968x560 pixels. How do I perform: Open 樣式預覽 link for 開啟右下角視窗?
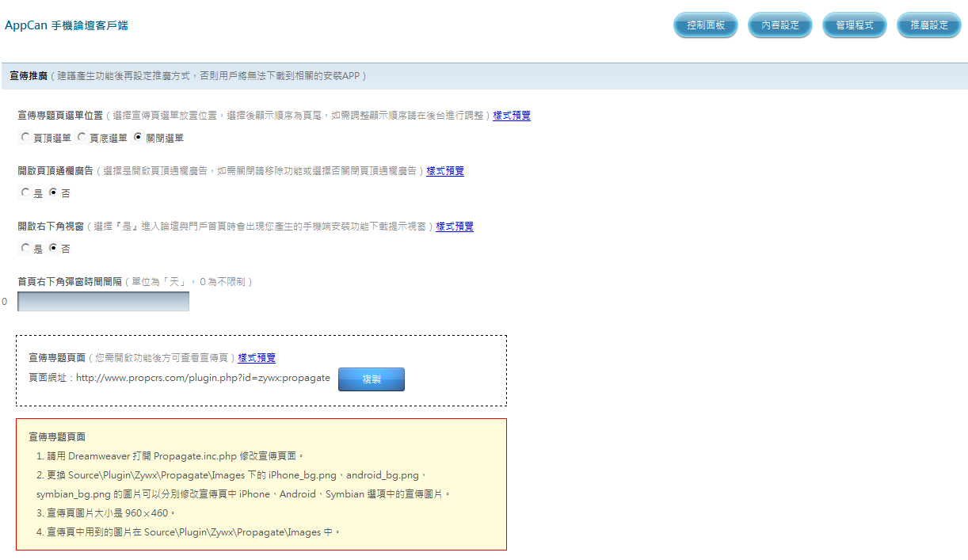[x=455, y=227]
